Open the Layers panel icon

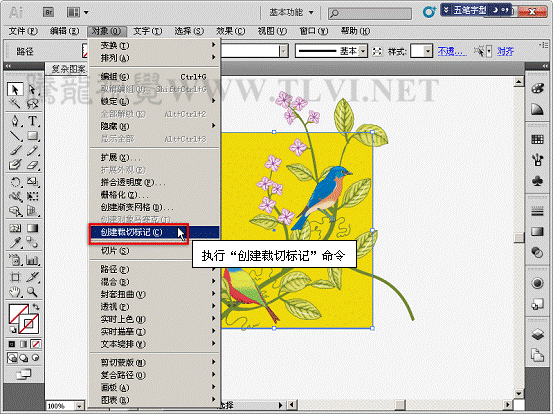537,334
